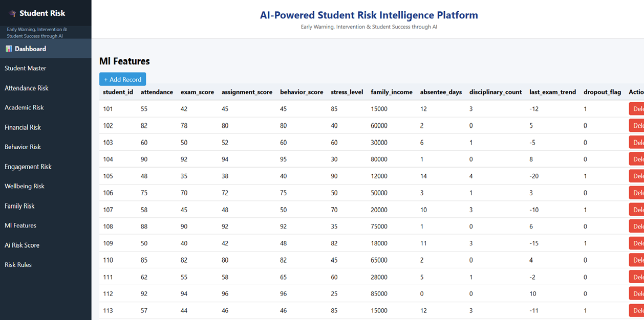Click the graduation cap Student Risk logo icon
The height and width of the screenshot is (320, 644).
[12, 12]
